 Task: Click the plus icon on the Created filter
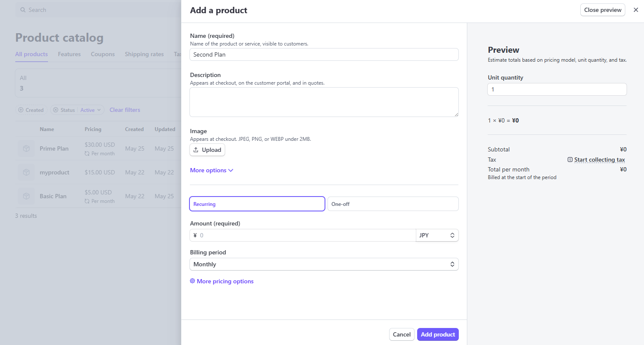(21, 110)
